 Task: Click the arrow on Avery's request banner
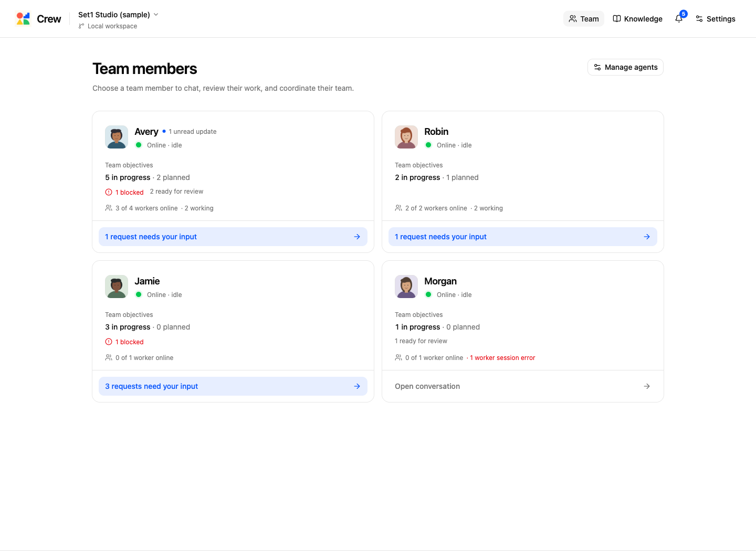(x=357, y=237)
